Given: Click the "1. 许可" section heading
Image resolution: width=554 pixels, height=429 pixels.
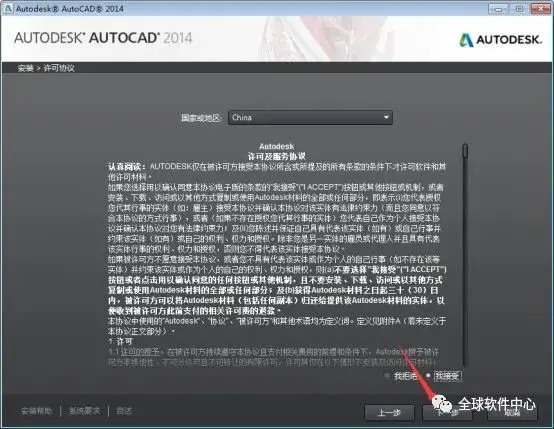Looking at the screenshot, I should pyautogui.click(x=120, y=341).
